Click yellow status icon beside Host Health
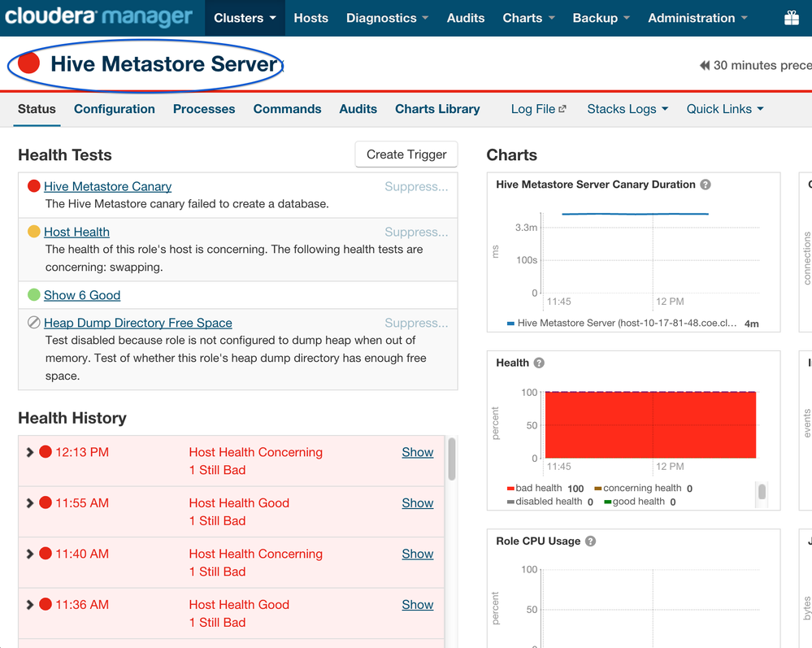 point(34,232)
